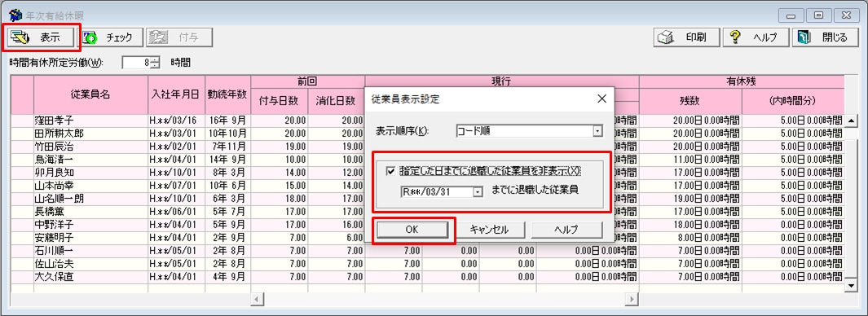Image resolution: width=868 pixels, height=316 pixels.
Task: Click ヘルプ button in the dialog
Action: [566, 230]
